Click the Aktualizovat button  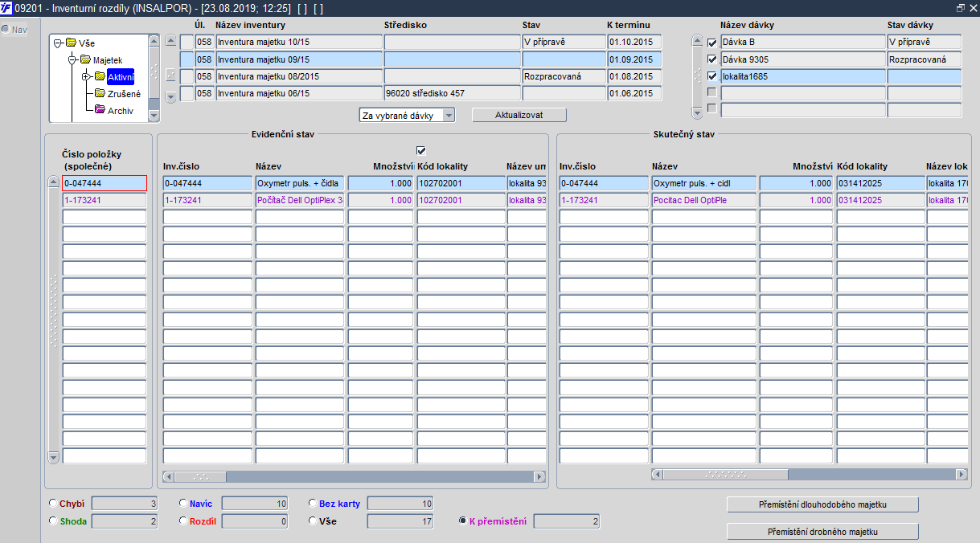click(519, 116)
